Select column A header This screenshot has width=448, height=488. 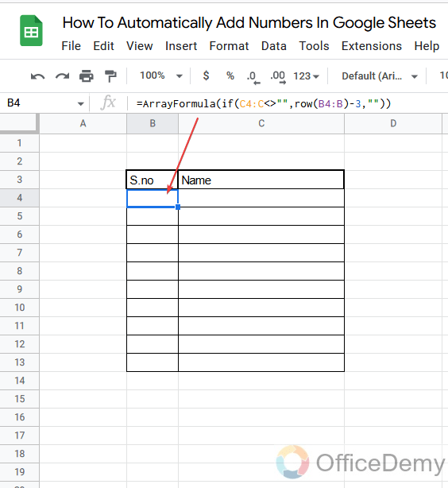coord(83,123)
